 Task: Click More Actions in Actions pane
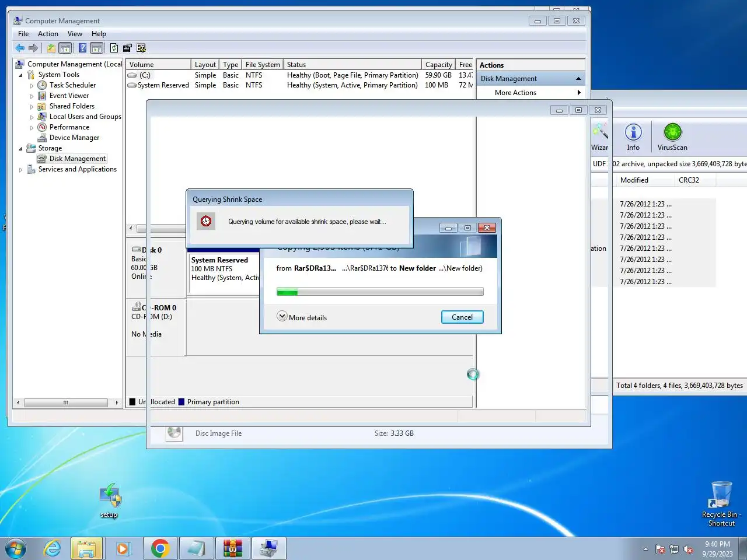pyautogui.click(x=515, y=93)
